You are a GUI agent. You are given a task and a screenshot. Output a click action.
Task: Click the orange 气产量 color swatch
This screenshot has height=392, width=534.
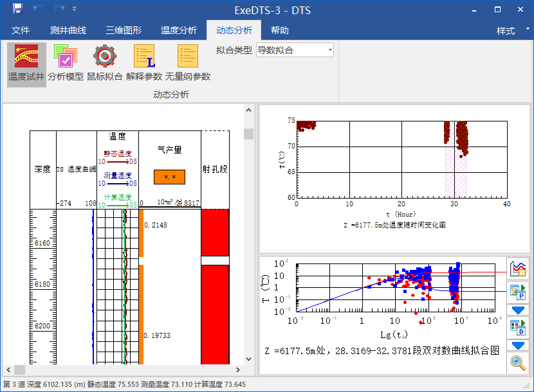pyautogui.click(x=169, y=177)
